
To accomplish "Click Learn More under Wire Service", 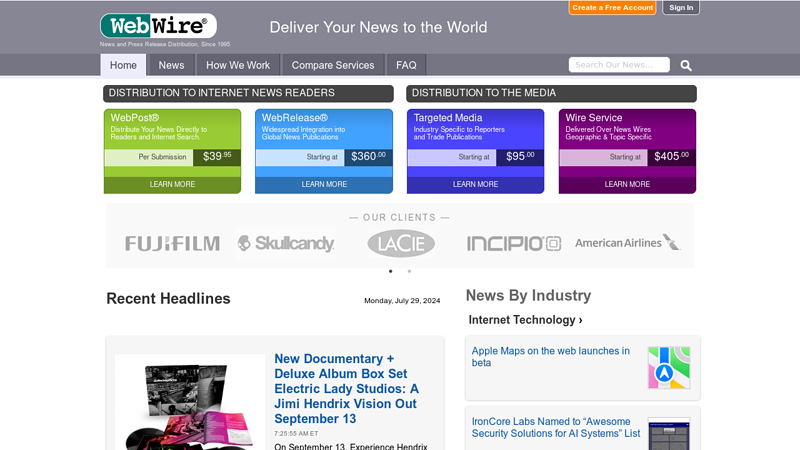I will (627, 184).
